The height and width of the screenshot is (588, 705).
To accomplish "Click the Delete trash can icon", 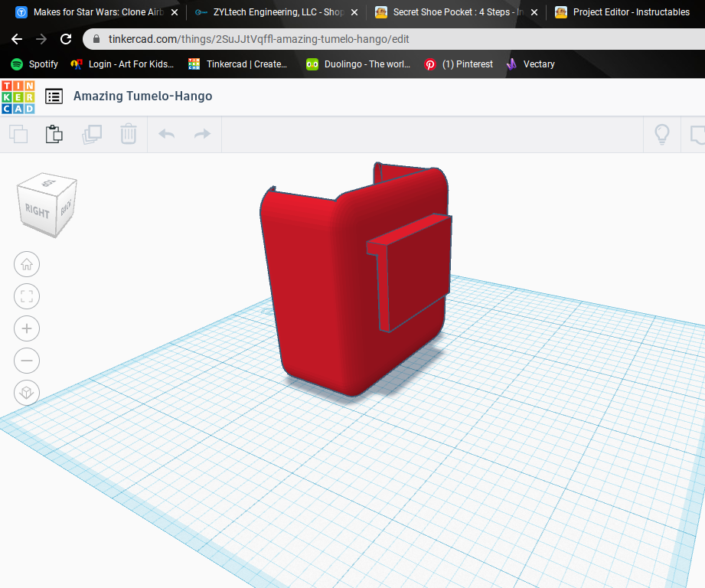I will pos(128,134).
